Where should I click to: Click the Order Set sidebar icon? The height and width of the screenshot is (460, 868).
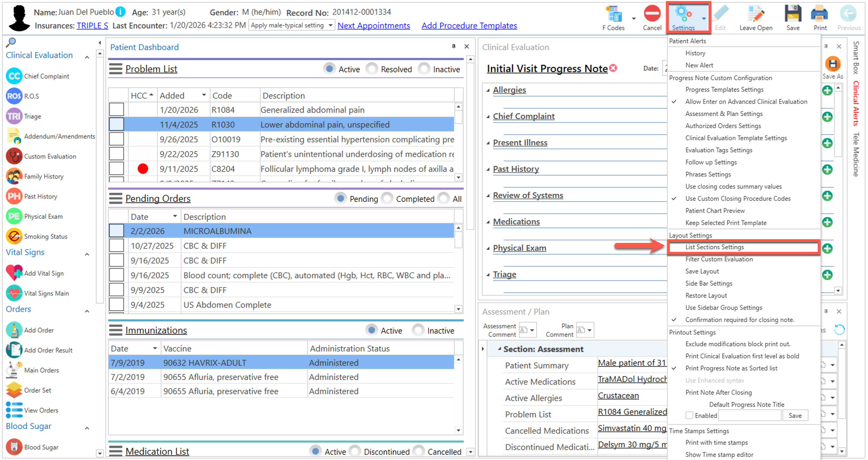(x=14, y=390)
